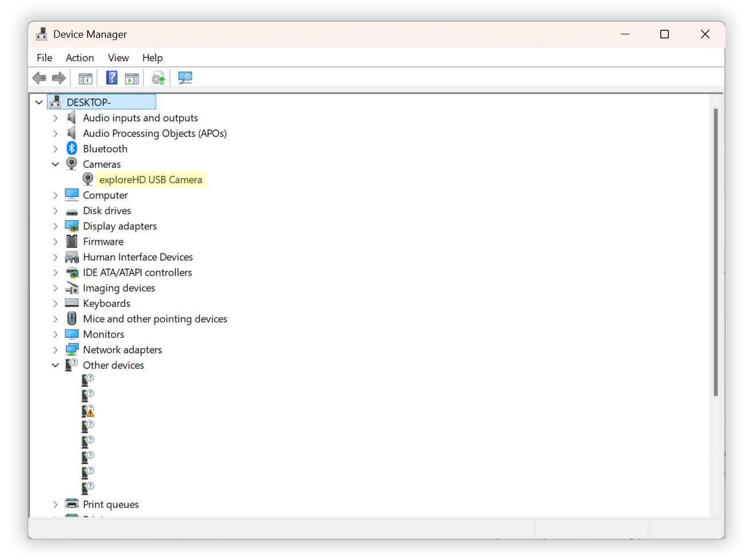
Task: Expand the Network adapters category
Action: 56,350
